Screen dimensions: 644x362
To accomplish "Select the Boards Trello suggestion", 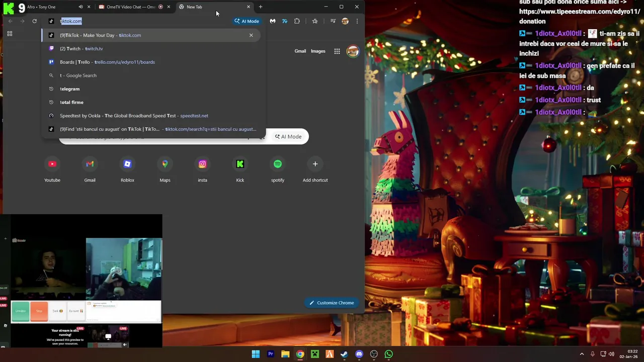I will [151, 62].
